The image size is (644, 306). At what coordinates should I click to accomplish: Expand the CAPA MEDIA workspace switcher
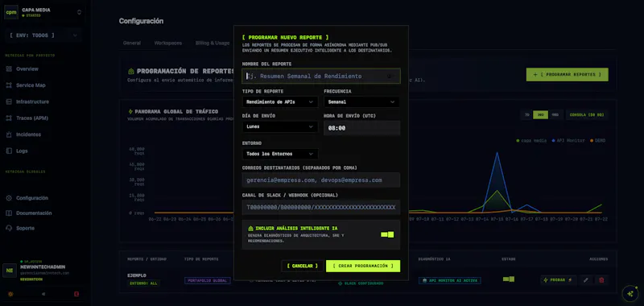[79, 12]
